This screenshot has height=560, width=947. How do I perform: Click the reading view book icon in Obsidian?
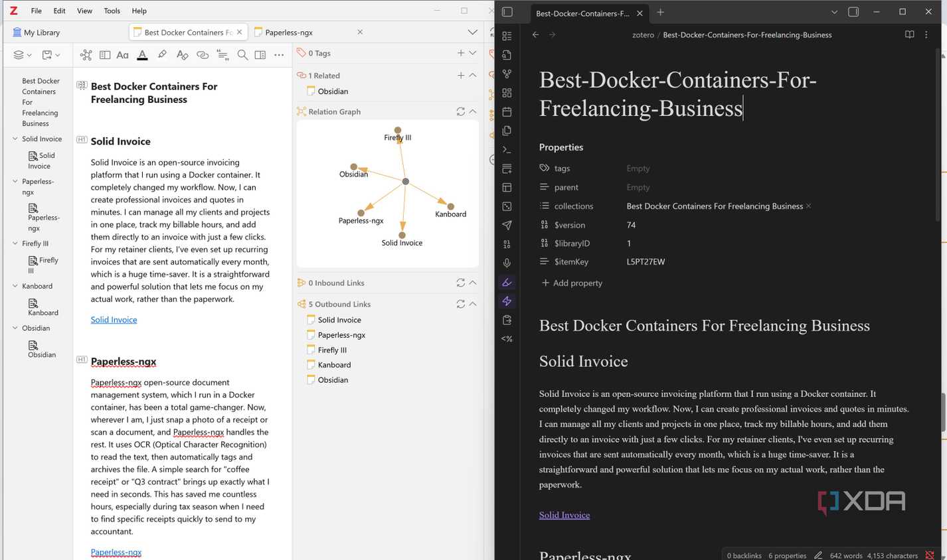point(909,35)
